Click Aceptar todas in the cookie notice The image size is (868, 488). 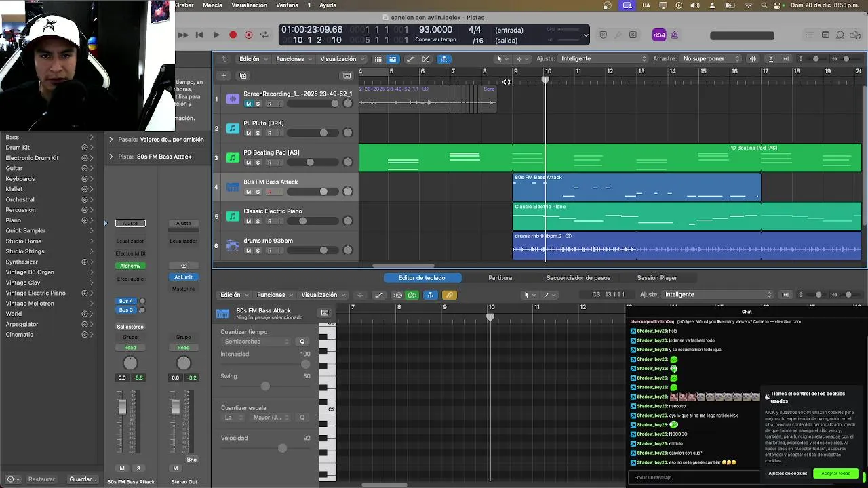(835, 474)
